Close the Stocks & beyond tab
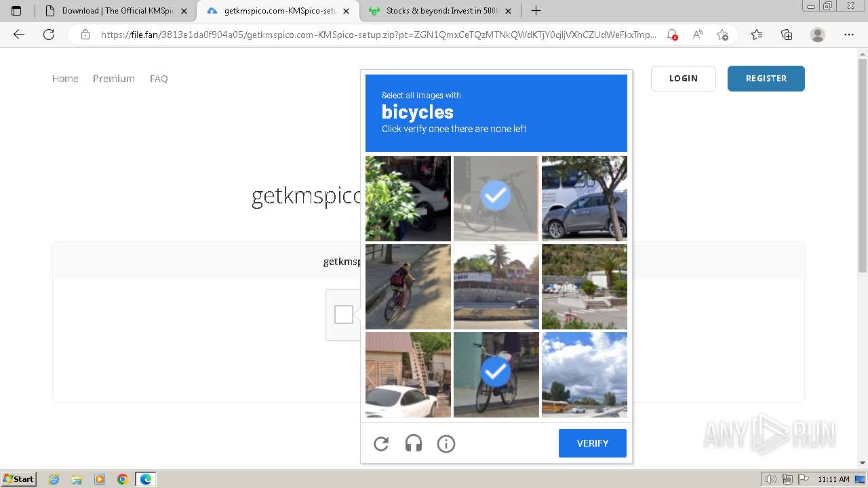 [508, 11]
